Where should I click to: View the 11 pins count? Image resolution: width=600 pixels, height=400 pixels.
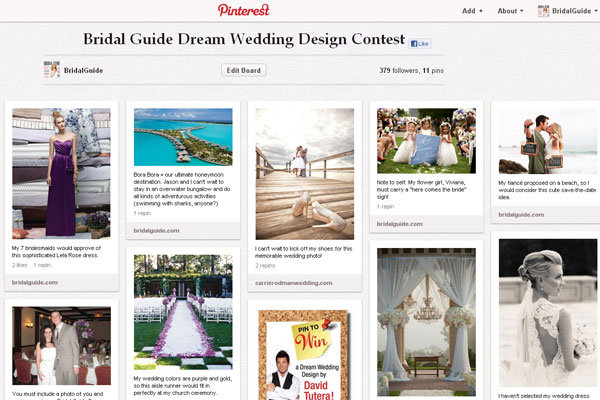pos(433,70)
